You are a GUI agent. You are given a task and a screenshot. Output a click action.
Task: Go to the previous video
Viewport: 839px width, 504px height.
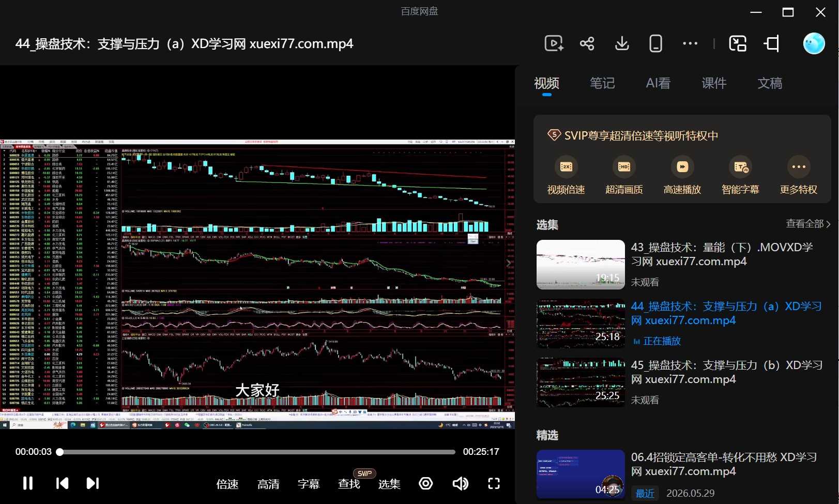click(x=62, y=483)
